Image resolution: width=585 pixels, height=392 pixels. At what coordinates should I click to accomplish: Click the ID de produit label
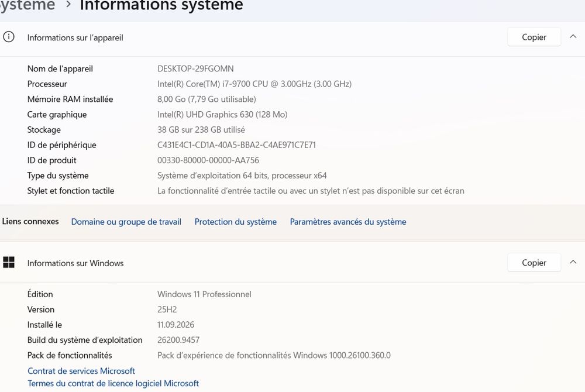(51, 160)
